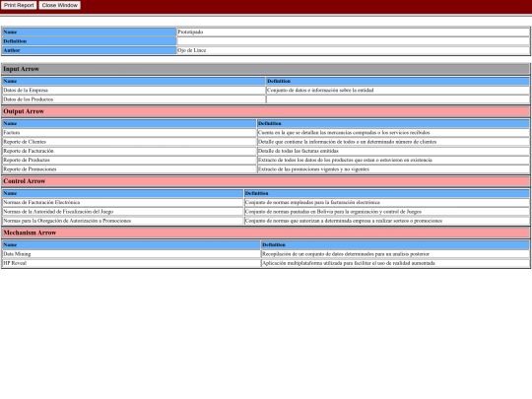Click the Output Arrow section header

(x=266, y=111)
